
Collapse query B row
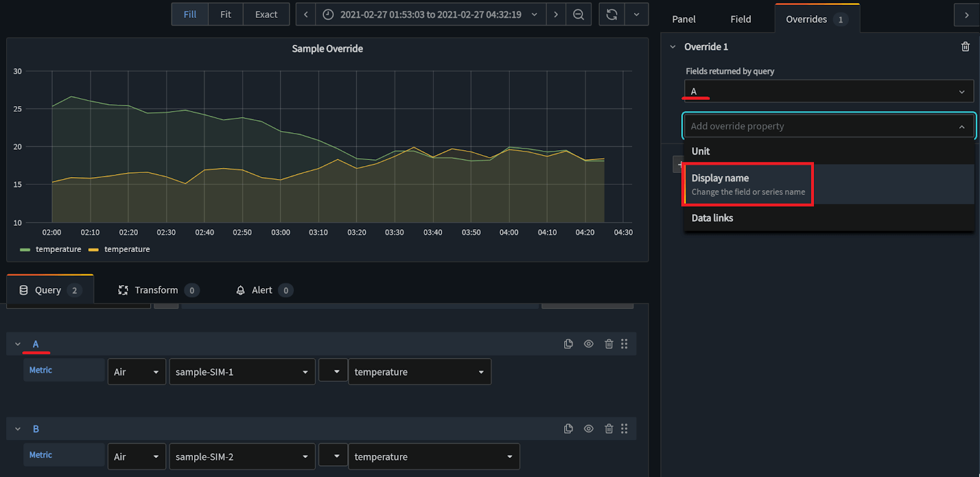pyautogui.click(x=18, y=429)
